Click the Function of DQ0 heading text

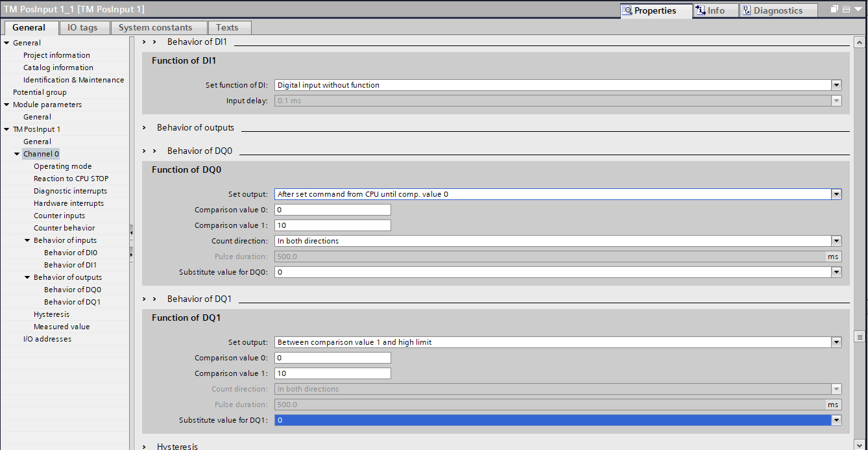[187, 169]
